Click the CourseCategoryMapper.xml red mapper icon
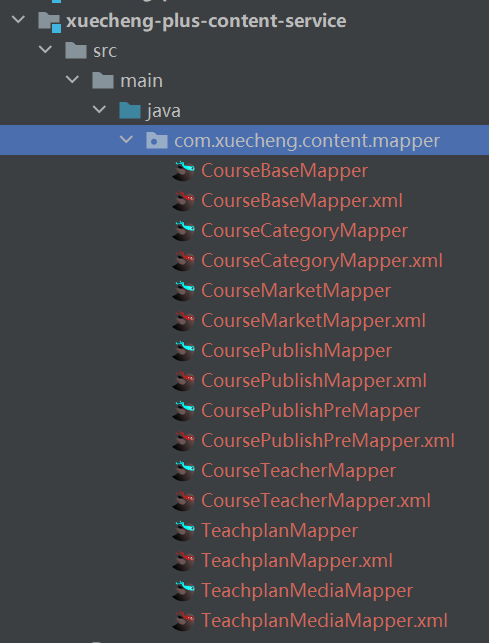Screen dimensions: 489x643 point(183,261)
